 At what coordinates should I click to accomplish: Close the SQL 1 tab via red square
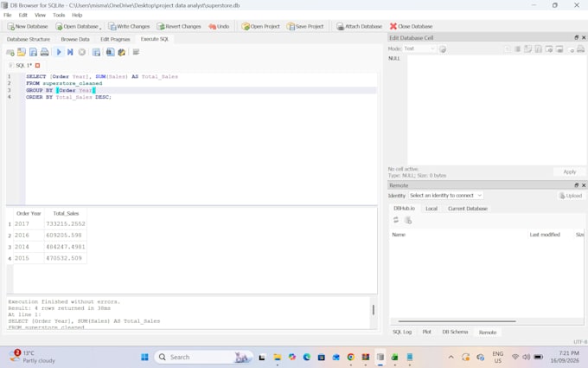point(37,65)
